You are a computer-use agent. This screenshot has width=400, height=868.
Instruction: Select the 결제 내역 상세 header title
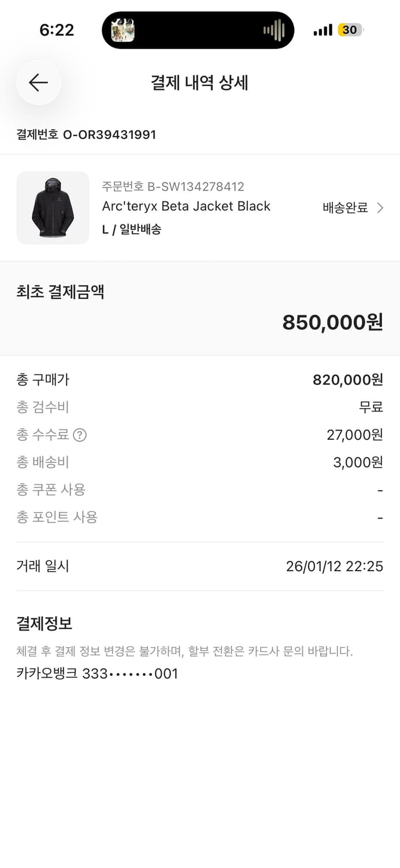click(x=200, y=82)
